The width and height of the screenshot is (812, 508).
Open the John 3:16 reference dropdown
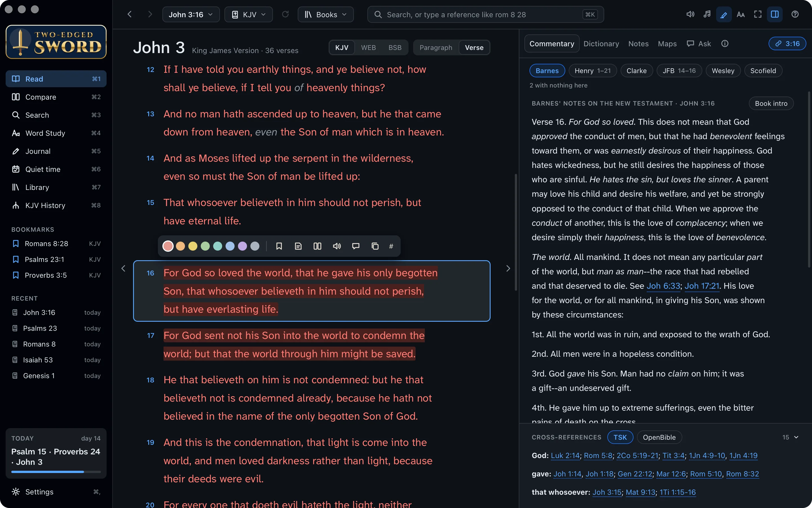(191, 14)
